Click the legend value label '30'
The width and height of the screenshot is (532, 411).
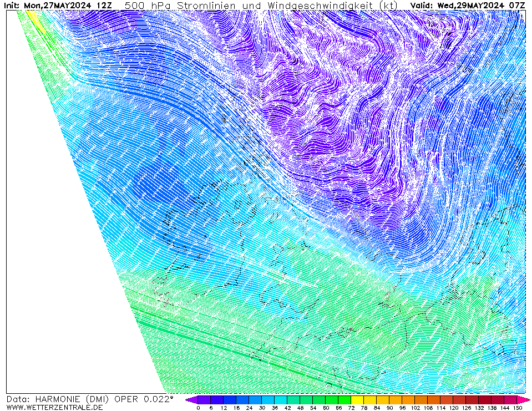tap(262, 408)
